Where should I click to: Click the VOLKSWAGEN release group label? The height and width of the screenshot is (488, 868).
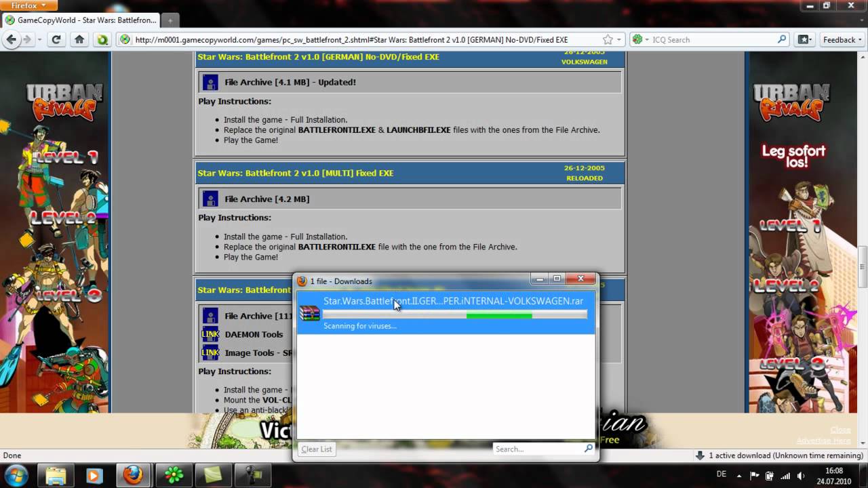[x=584, y=62]
